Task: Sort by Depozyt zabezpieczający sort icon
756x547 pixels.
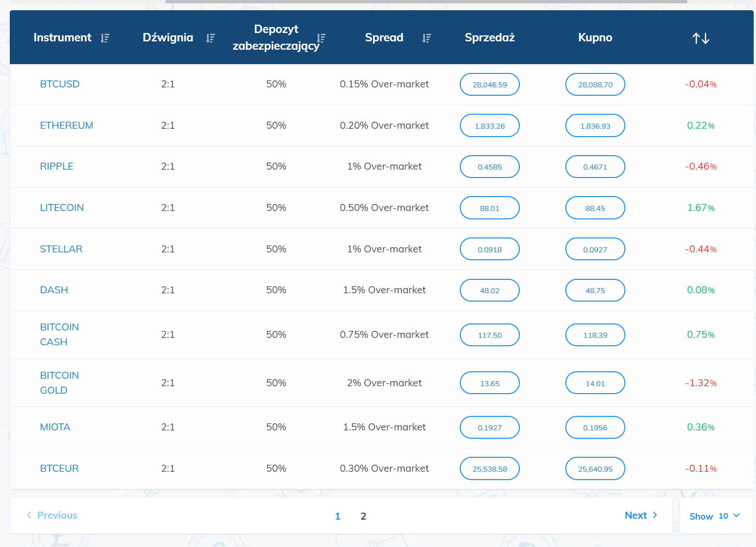Action: 321,38
